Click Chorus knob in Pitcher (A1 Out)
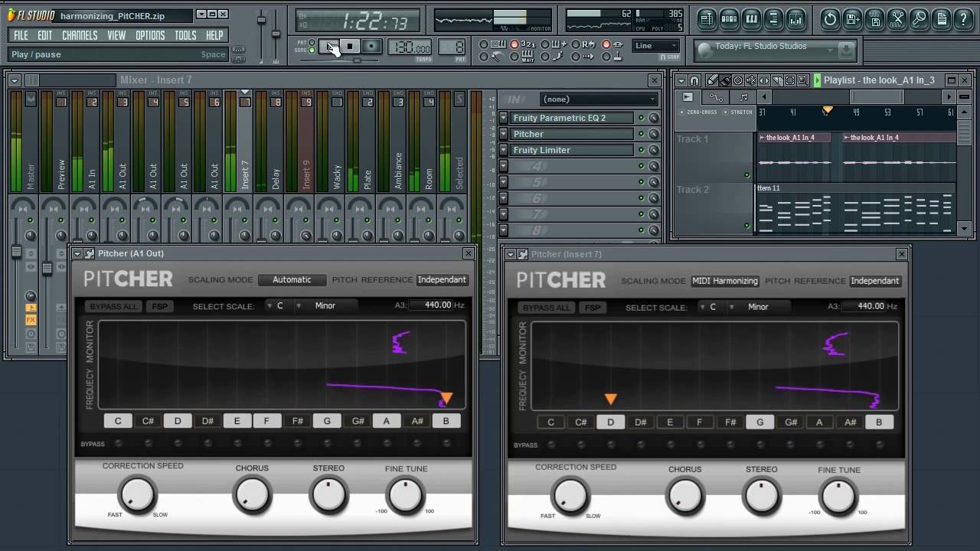This screenshot has width=980, height=551. click(x=252, y=494)
